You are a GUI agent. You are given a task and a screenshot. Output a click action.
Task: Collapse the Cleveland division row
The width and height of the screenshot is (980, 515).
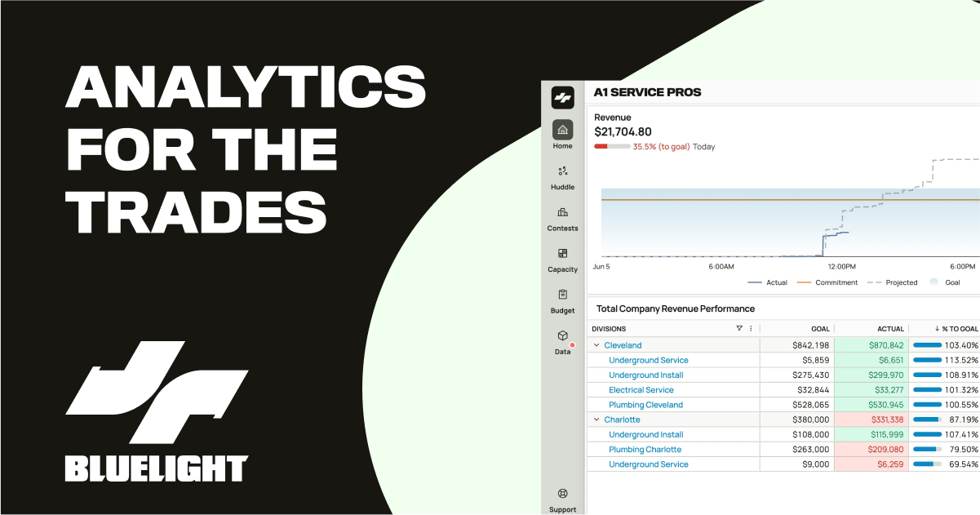[x=596, y=345]
